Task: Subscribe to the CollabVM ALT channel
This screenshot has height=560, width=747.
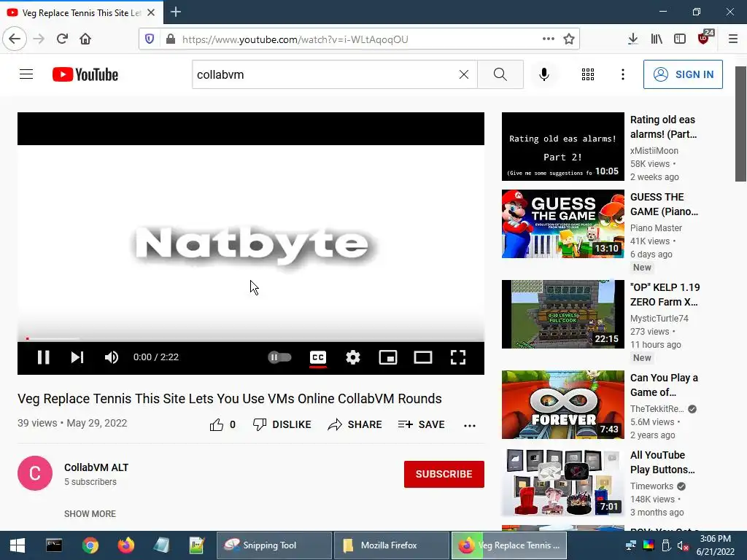Action: (x=444, y=474)
